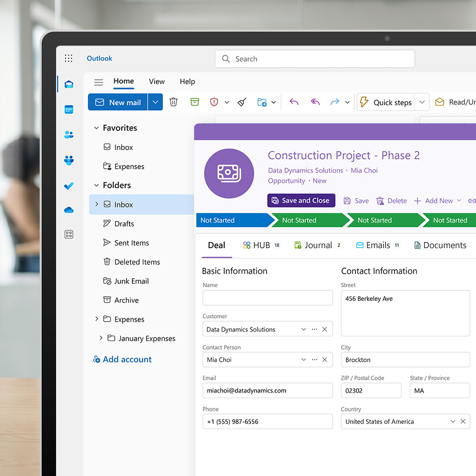Expand the Expenses folder under Folders
The height and width of the screenshot is (476, 476).
[97, 318]
